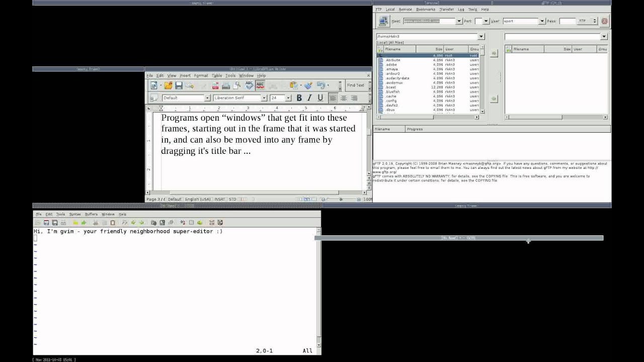644x362 pixels.
Task: Click the Find Text box in Writer
Action: [x=356, y=85]
